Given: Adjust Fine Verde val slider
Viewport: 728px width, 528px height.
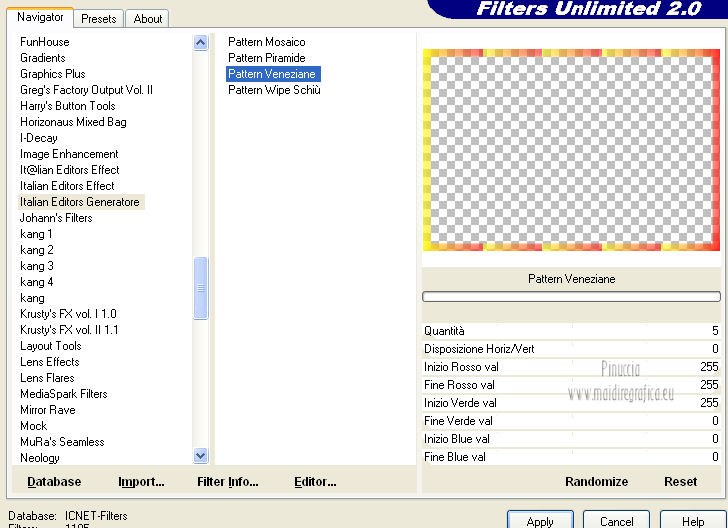Looking at the screenshot, I should coord(572,421).
